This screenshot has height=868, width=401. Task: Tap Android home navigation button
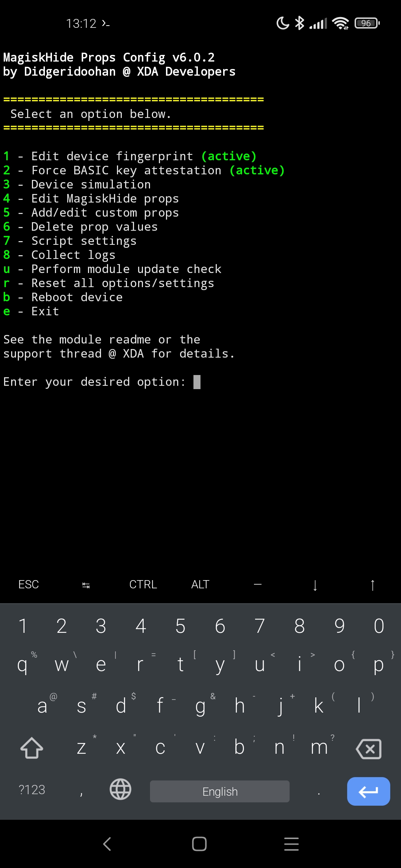pyautogui.click(x=199, y=844)
